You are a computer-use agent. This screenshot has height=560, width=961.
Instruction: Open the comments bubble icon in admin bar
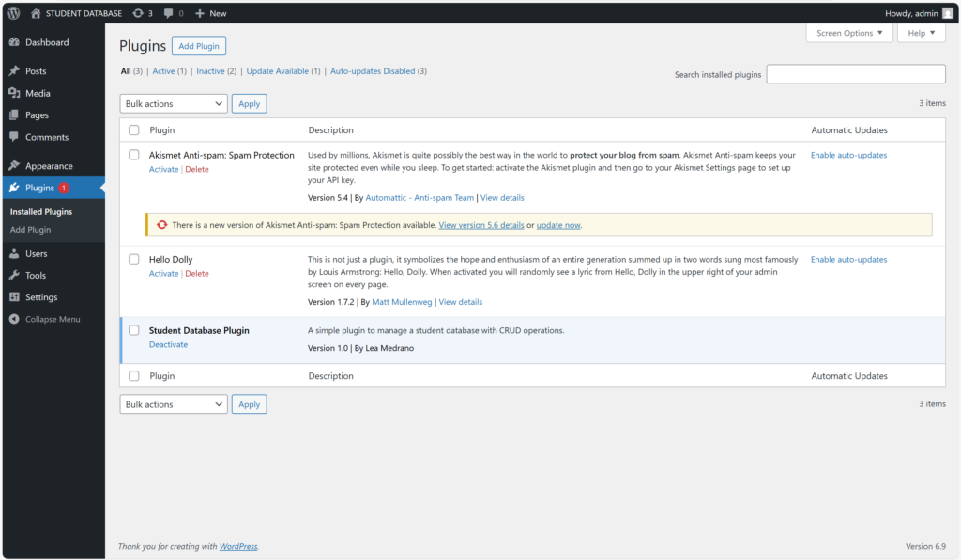(168, 13)
